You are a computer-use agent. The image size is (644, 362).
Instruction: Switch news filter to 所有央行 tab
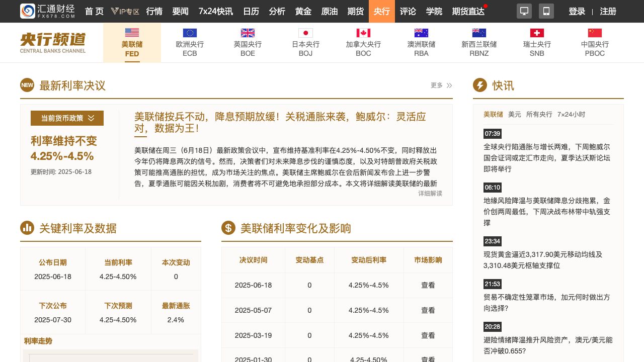539,114
